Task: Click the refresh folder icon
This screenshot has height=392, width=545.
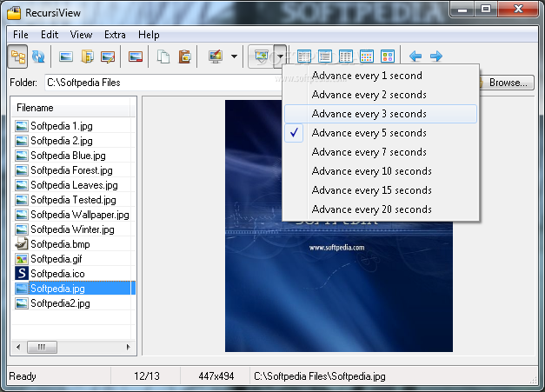Action: coord(38,56)
